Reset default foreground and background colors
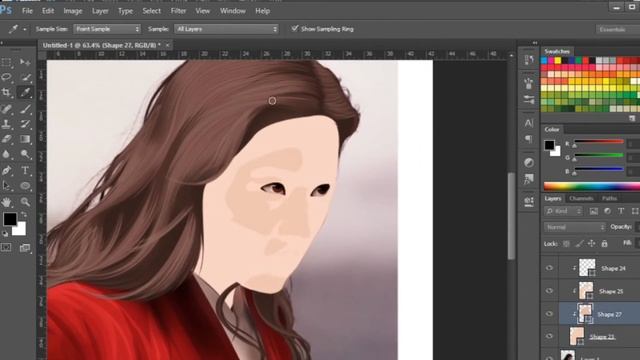 point(5,234)
